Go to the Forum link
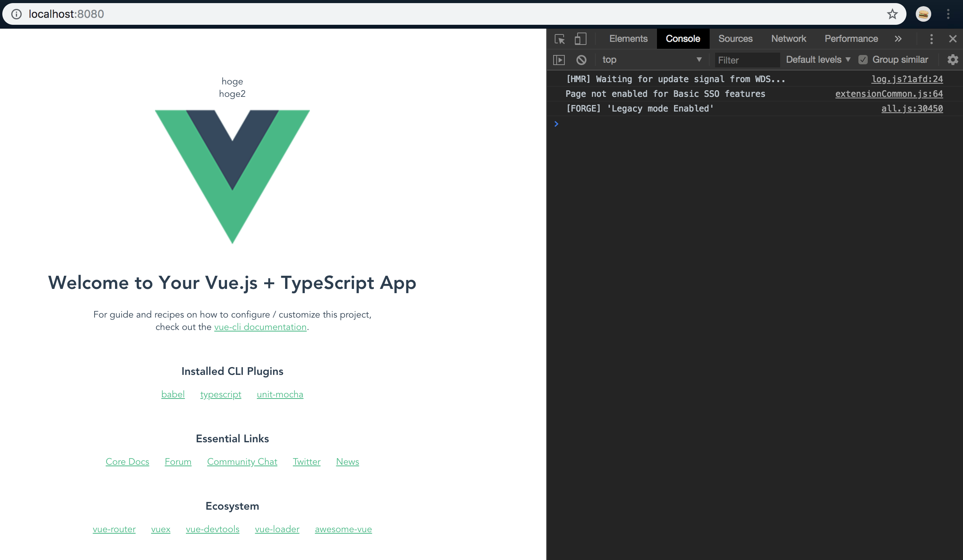Screen dimensions: 963x560 178,462
